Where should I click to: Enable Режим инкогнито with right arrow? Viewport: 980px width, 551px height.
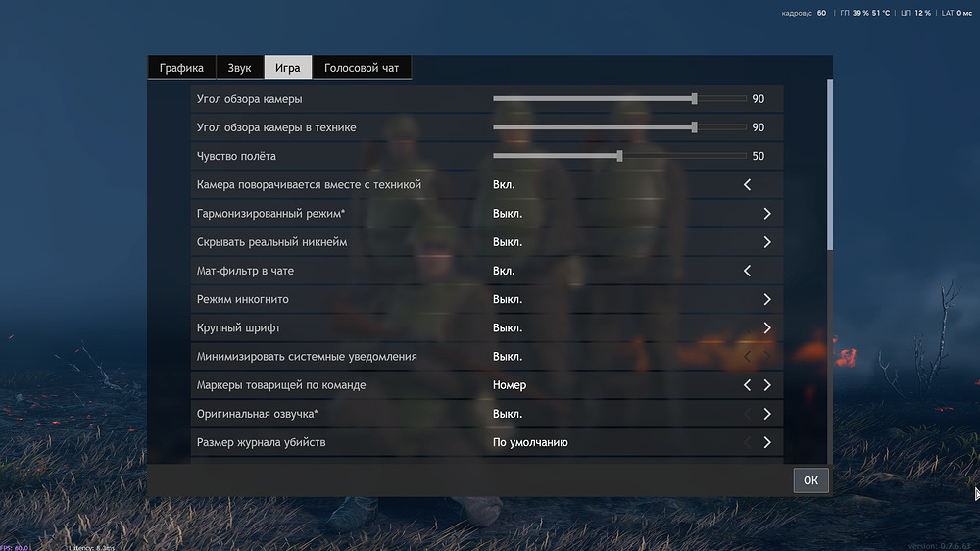[767, 300]
